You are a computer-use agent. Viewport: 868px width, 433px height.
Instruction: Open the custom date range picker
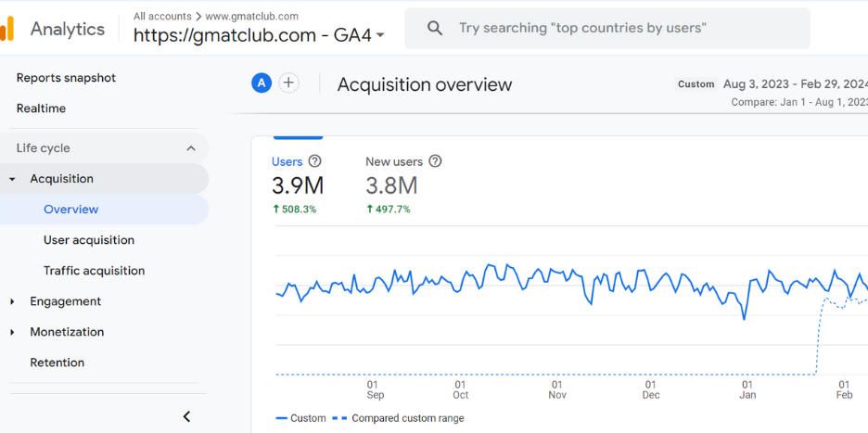(x=793, y=83)
